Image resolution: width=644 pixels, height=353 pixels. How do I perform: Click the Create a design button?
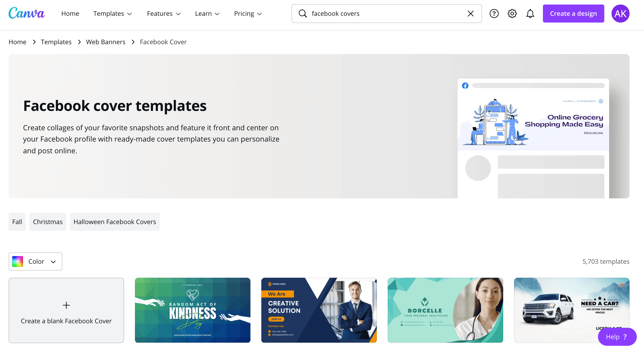point(573,14)
